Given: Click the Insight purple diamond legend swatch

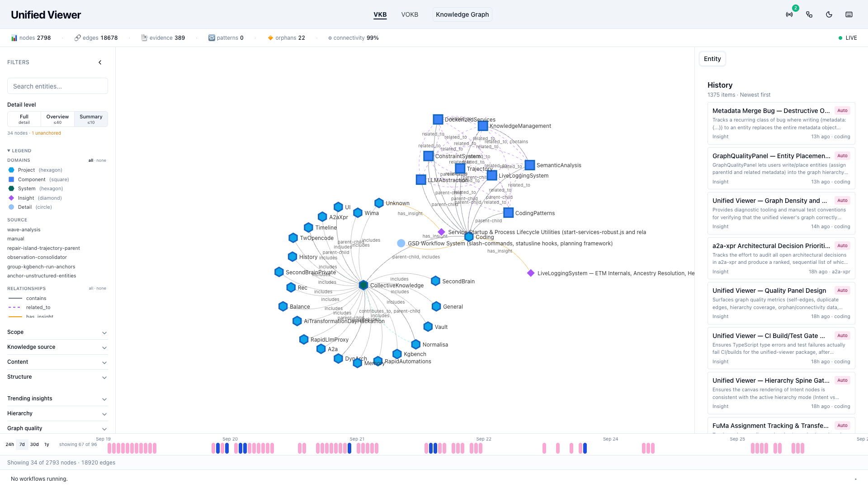Looking at the screenshot, I should tap(11, 198).
